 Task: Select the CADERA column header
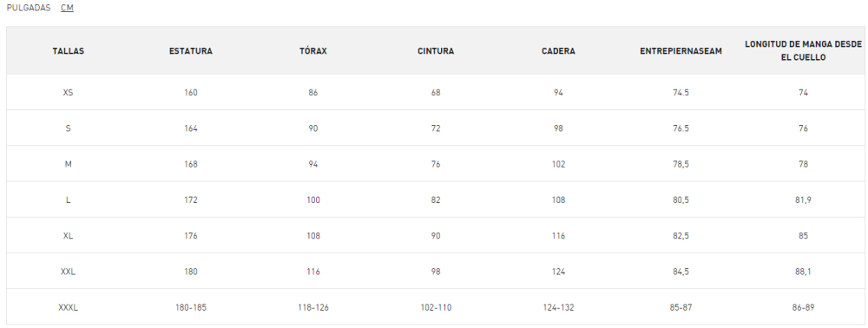coord(558,51)
